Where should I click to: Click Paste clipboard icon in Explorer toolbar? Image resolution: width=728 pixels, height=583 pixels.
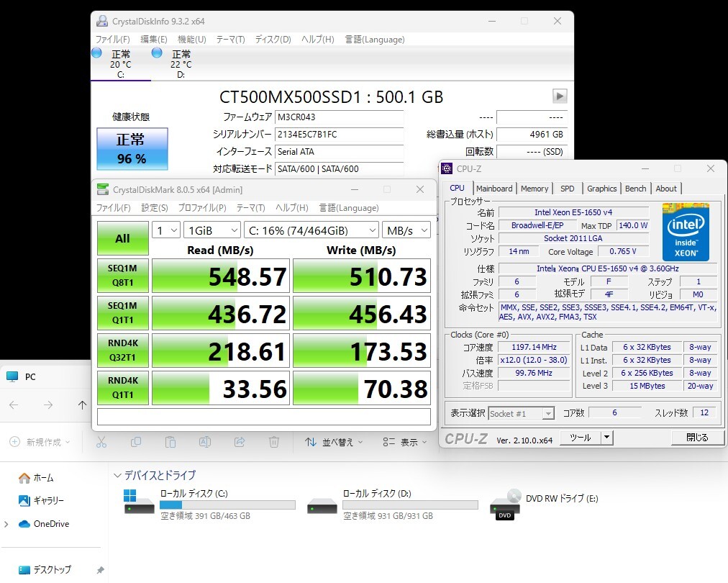(x=170, y=442)
